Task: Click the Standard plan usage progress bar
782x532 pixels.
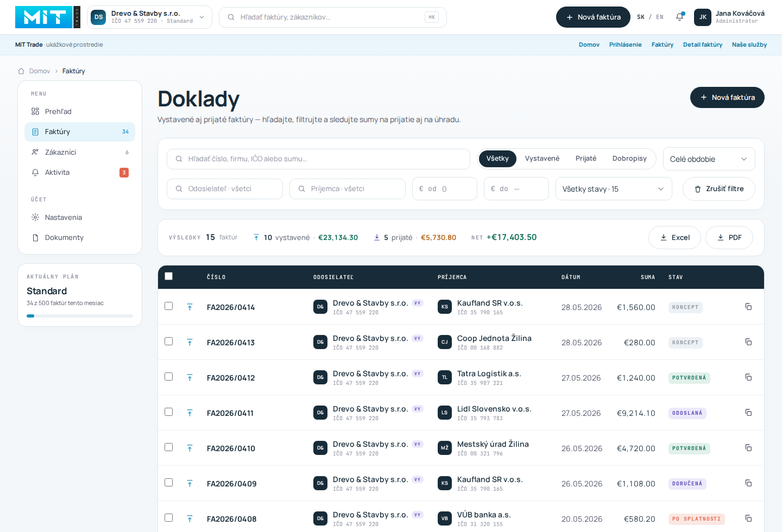Action: [80, 316]
